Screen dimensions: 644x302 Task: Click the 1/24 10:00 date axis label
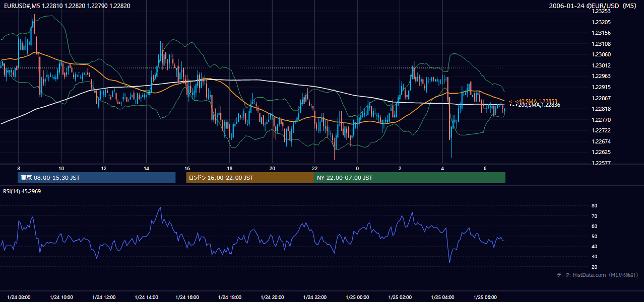tap(61, 297)
